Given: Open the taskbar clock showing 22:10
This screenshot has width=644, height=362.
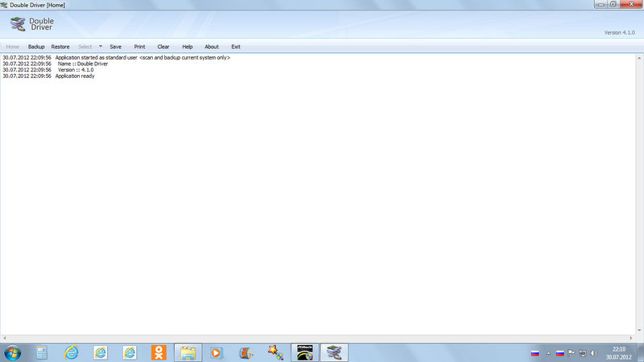Looking at the screenshot, I should click(618, 353).
